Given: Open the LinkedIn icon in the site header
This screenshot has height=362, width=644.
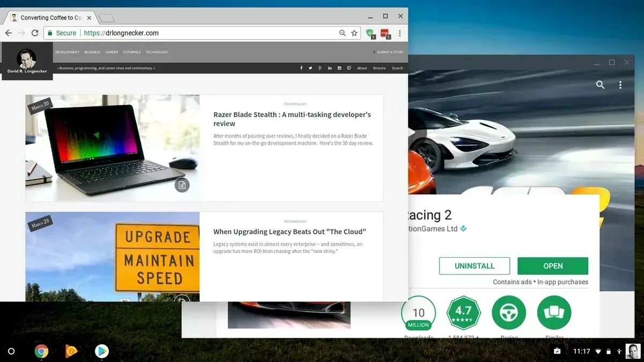Looking at the screenshot, I should [x=330, y=68].
